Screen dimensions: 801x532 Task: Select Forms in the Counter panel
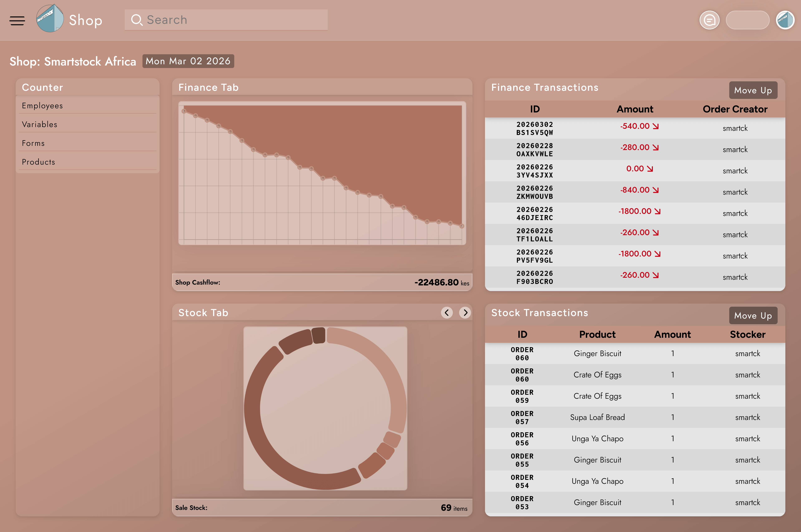coord(33,143)
